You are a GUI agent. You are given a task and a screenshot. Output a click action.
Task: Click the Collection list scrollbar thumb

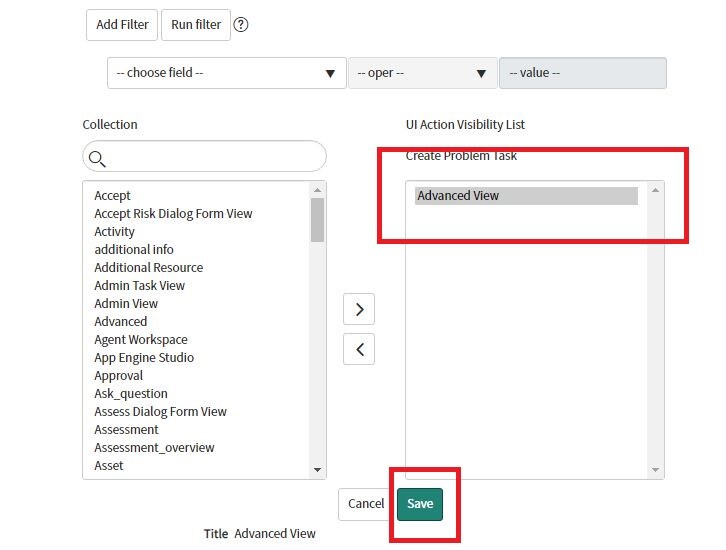(317, 220)
